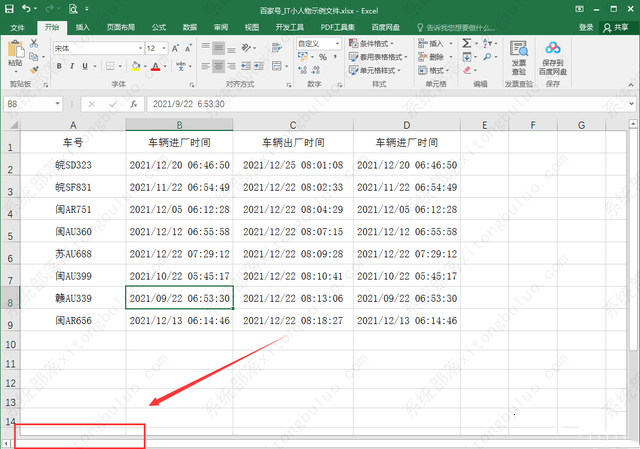Click the AutoSum sigma icon
Image resolution: width=640 pixels, height=449 pixels.
coord(467,43)
